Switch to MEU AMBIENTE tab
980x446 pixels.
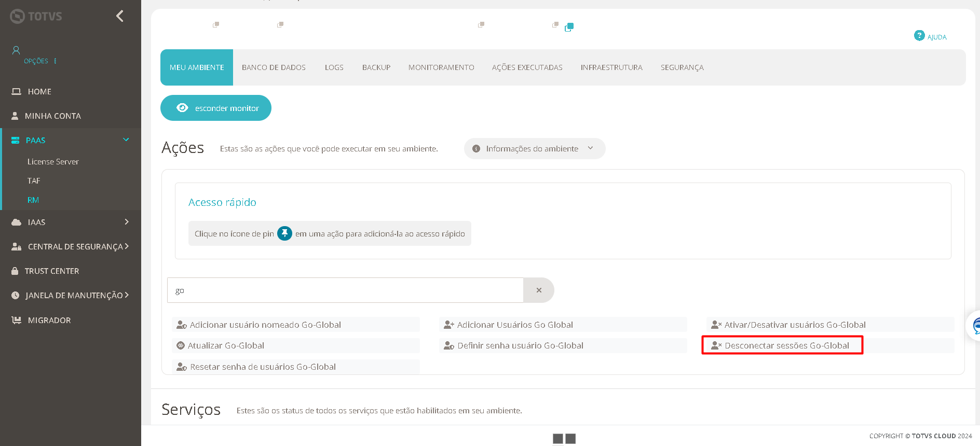[197, 67]
